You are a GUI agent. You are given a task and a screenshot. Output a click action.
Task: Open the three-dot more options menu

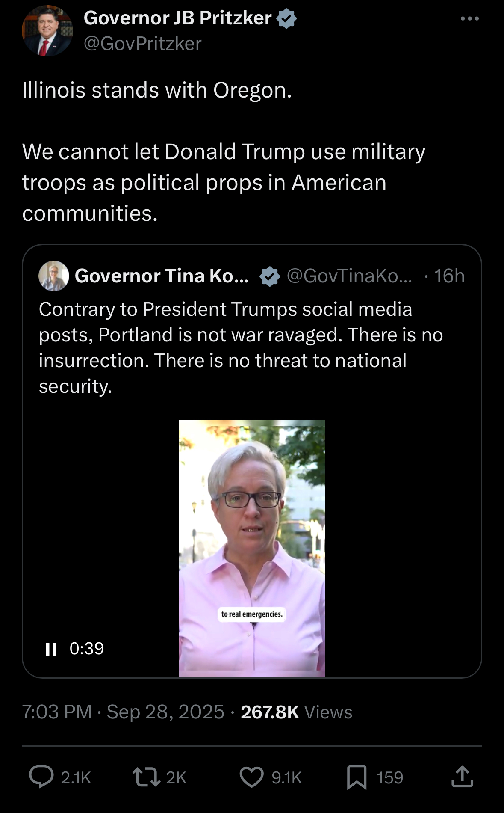click(x=470, y=18)
